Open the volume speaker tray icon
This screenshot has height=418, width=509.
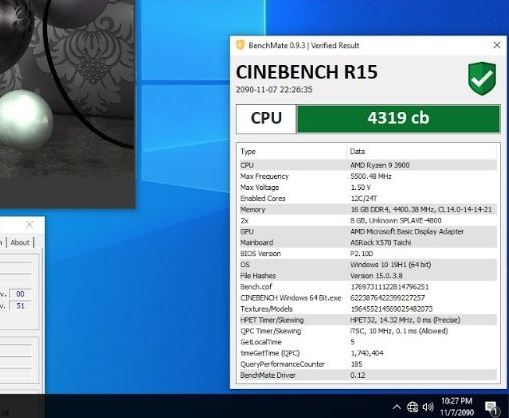pyautogui.click(x=428, y=407)
